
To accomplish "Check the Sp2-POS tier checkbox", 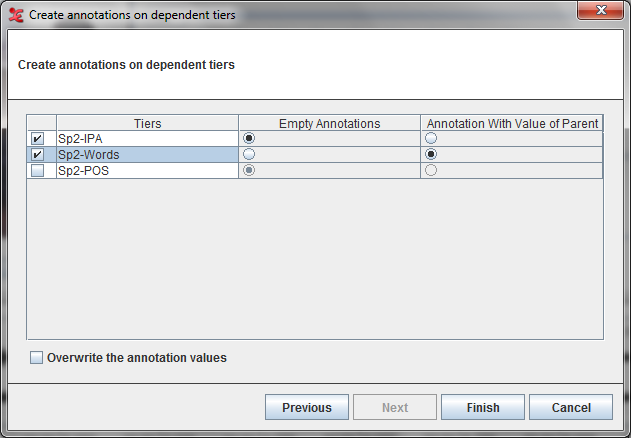I will 37,171.
